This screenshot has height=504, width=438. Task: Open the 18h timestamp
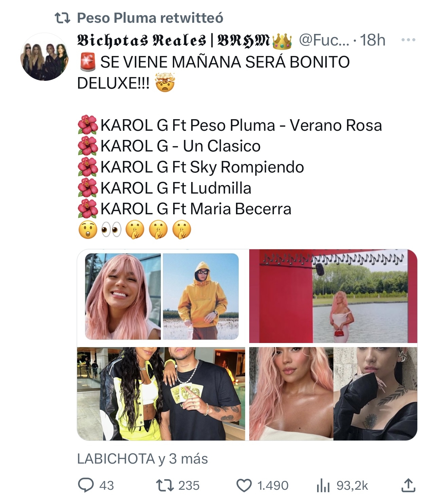coord(372,40)
